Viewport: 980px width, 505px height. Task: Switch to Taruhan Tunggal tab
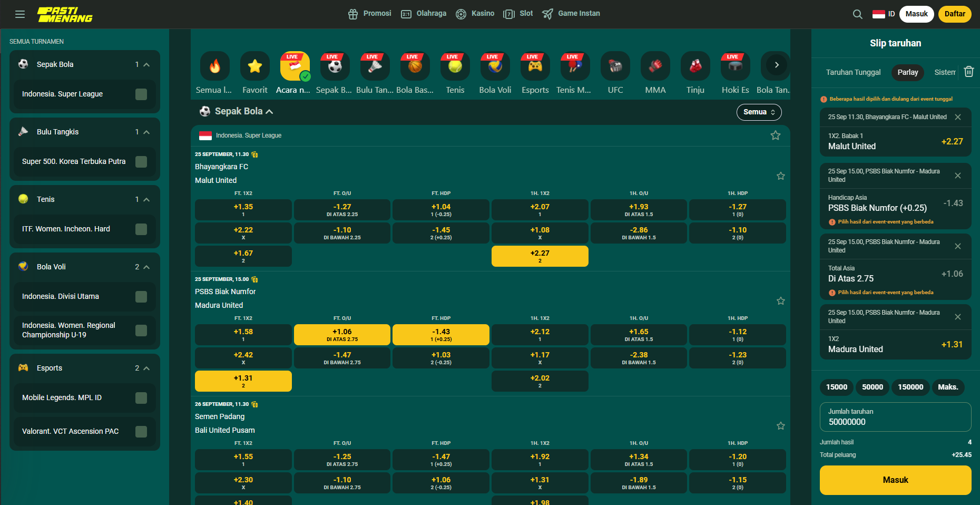click(853, 72)
